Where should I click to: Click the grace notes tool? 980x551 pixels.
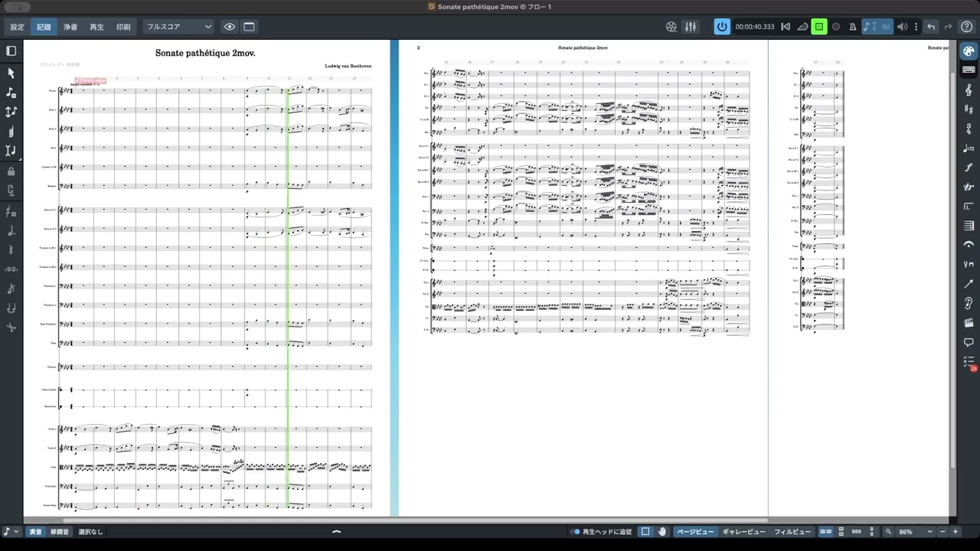click(11, 289)
